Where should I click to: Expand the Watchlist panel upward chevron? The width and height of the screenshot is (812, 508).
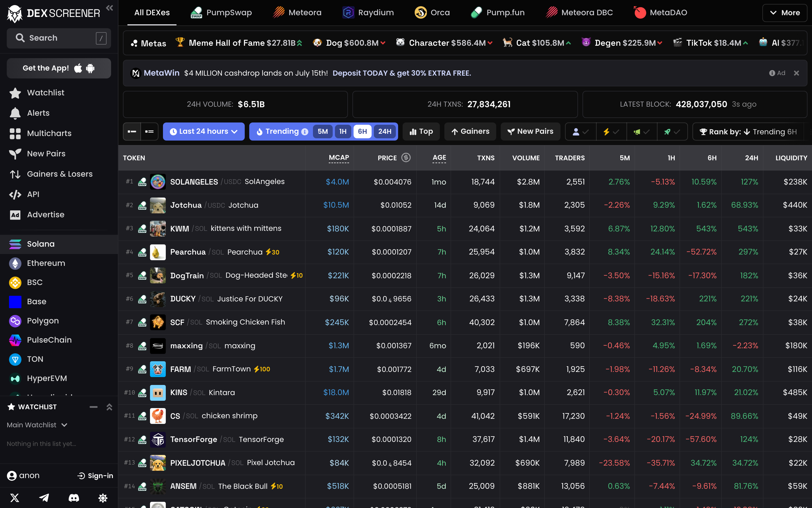click(x=109, y=407)
